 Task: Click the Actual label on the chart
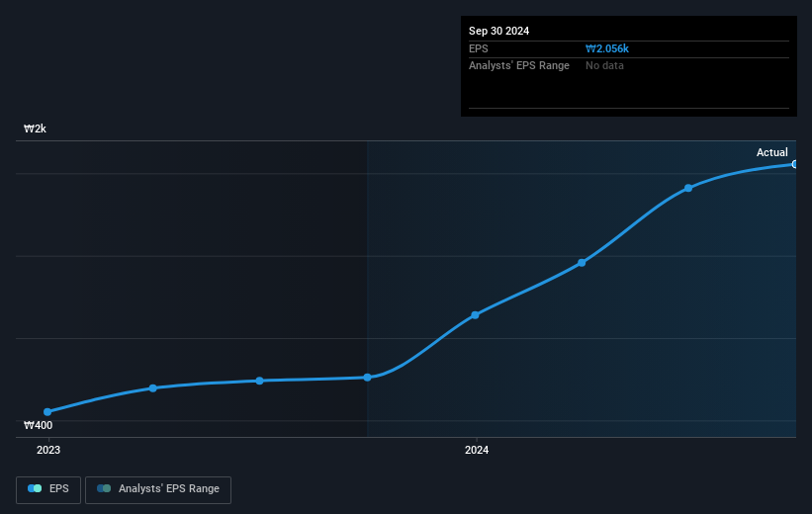coord(772,152)
